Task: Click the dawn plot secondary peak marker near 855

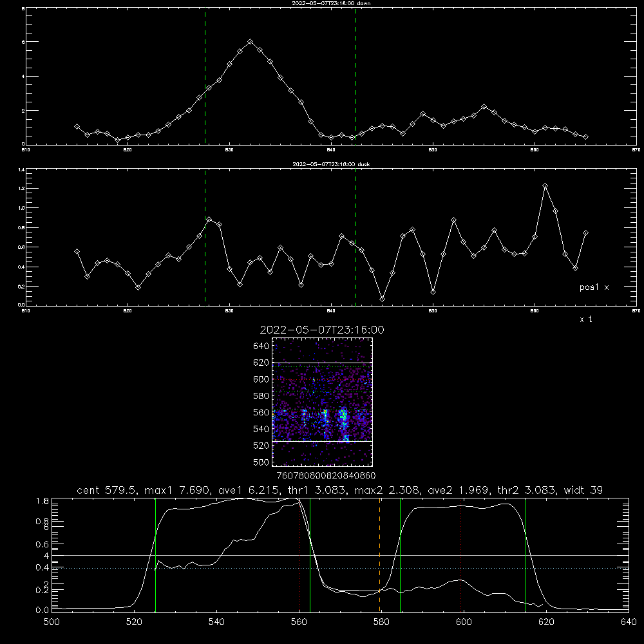Action: pyautogui.click(x=484, y=107)
